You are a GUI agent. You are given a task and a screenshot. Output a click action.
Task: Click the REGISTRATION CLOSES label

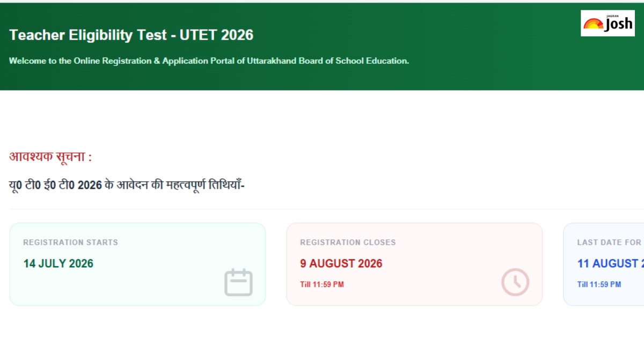pyautogui.click(x=348, y=242)
